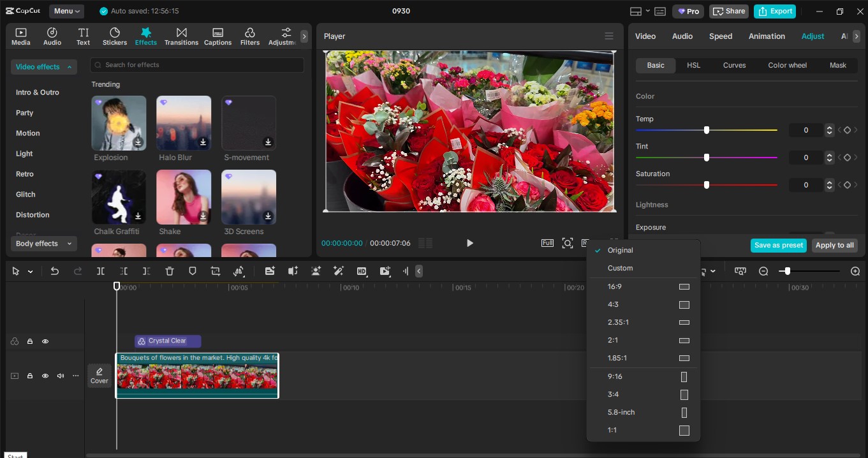The image size is (868, 458).
Task: Open the Stickers panel
Action: [x=115, y=36]
